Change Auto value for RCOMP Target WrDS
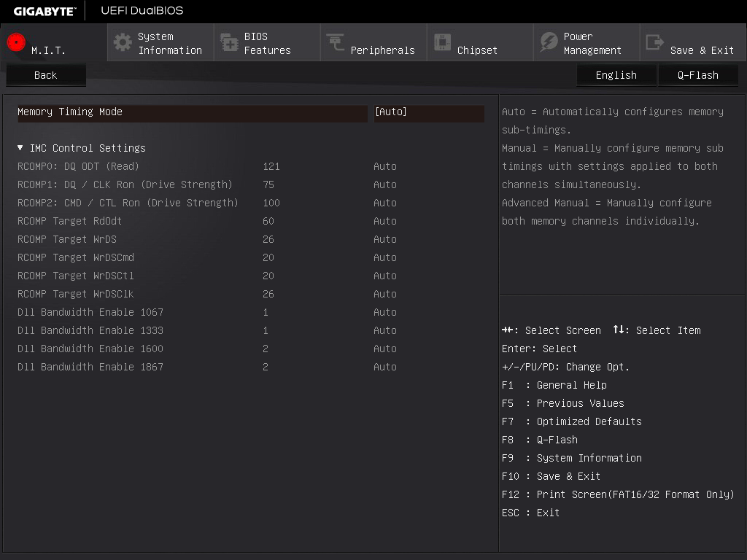 [385, 239]
